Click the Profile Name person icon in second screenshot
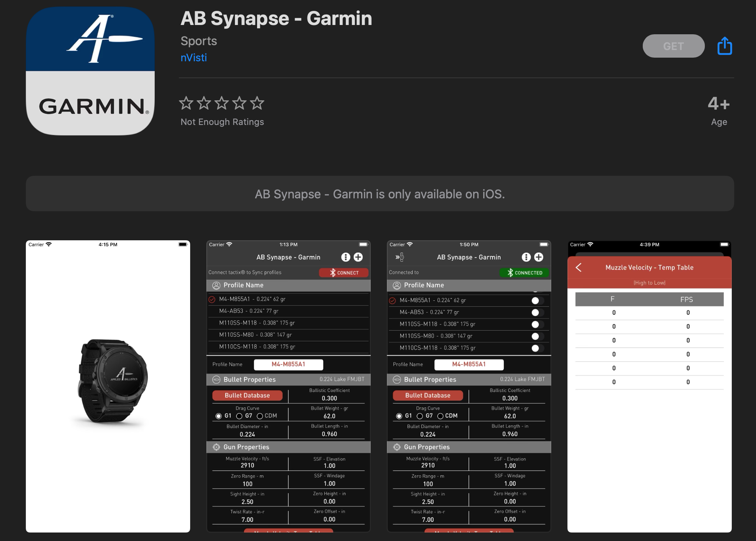The width and height of the screenshot is (756, 541). pos(216,285)
